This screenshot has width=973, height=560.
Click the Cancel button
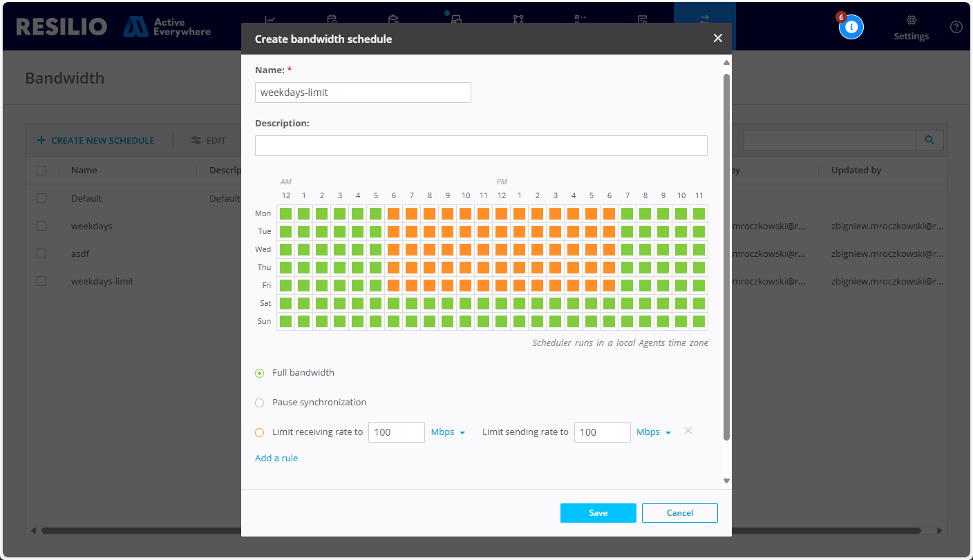pos(679,513)
